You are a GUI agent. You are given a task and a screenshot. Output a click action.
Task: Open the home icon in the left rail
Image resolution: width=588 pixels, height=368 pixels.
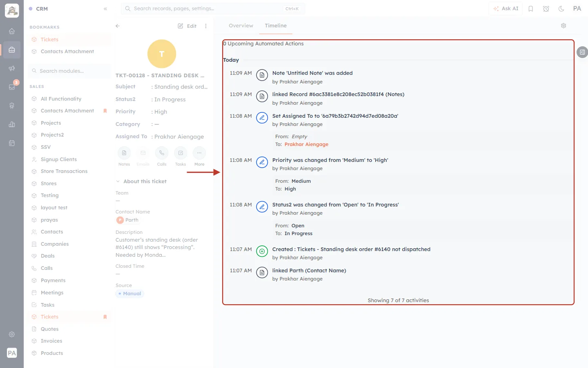tap(12, 31)
